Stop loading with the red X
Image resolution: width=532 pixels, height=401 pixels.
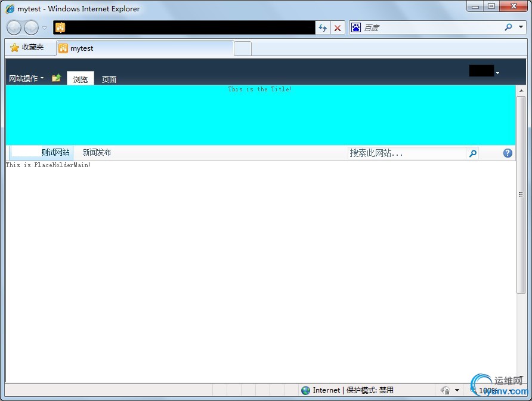coord(338,28)
